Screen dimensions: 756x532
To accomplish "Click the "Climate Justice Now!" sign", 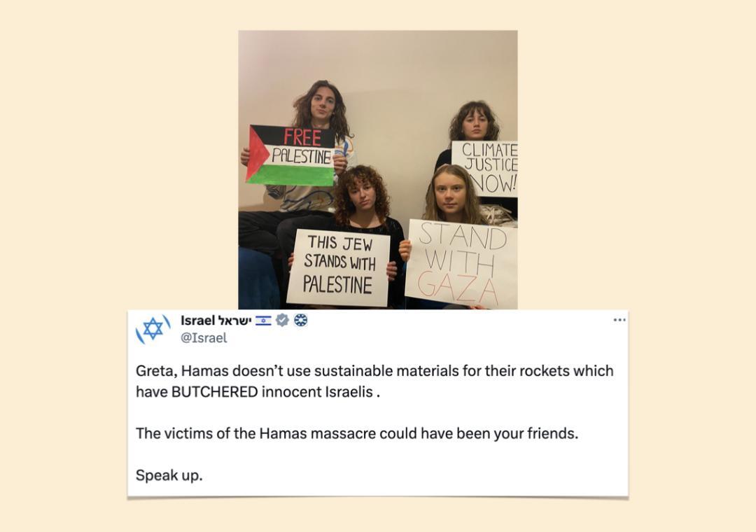I will pyautogui.click(x=486, y=168).
